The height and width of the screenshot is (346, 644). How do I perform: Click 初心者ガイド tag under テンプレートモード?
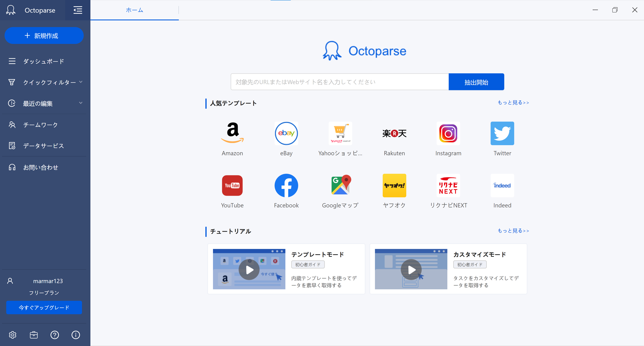[x=308, y=264]
